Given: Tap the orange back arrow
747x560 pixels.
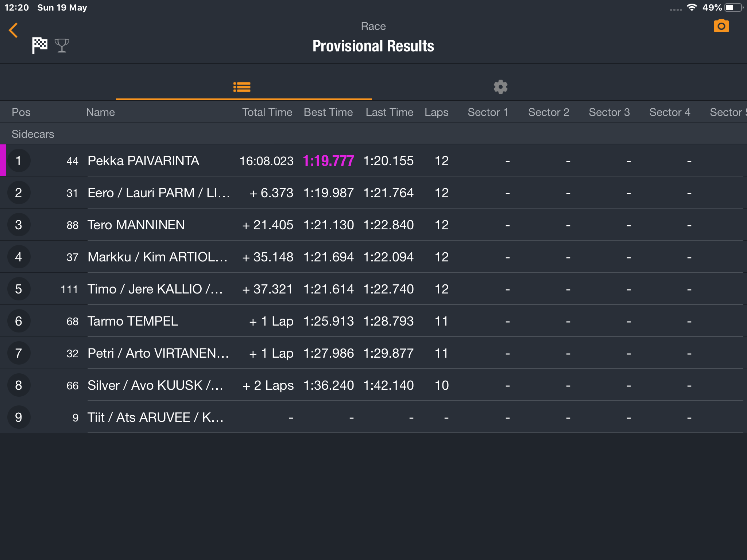Looking at the screenshot, I should pos(13,30).
